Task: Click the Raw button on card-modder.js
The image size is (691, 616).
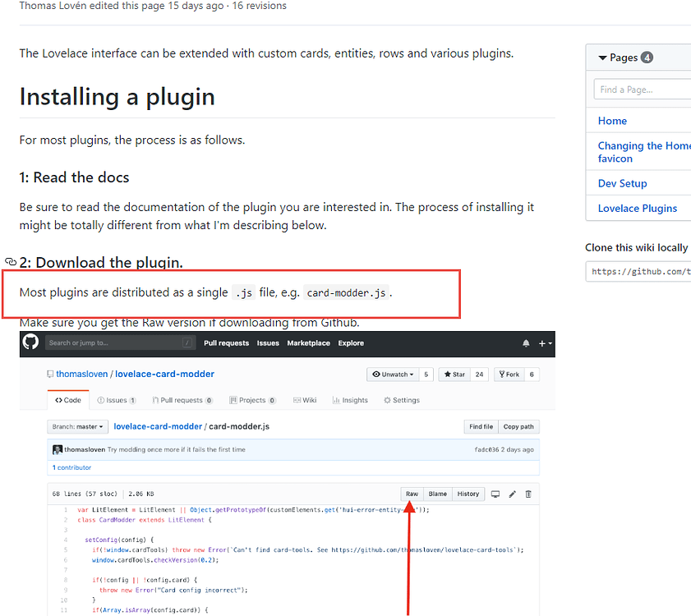Action: (x=412, y=494)
